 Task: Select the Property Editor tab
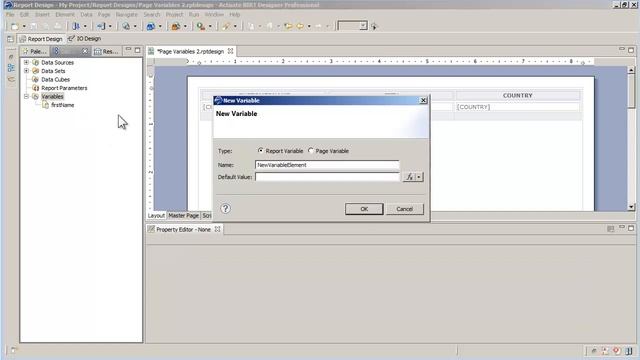tap(184, 229)
